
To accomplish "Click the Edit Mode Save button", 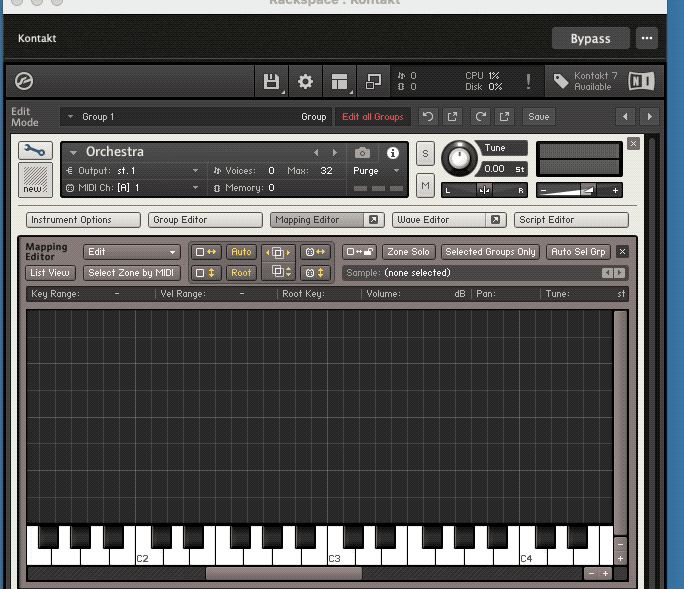I will pyautogui.click(x=539, y=116).
